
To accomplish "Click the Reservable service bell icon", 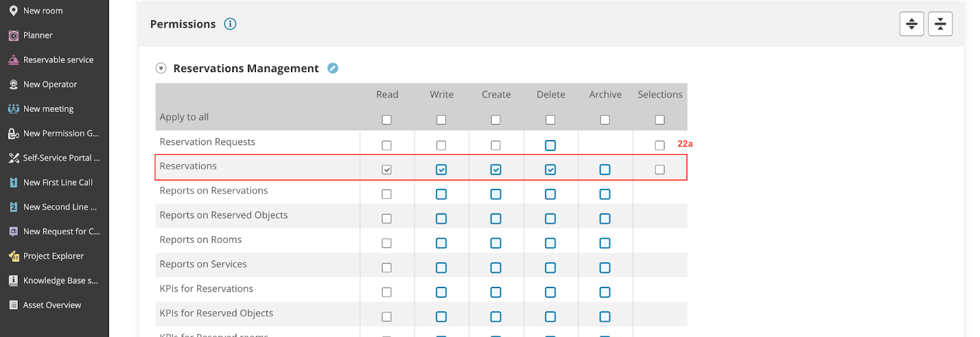I will tap(13, 60).
